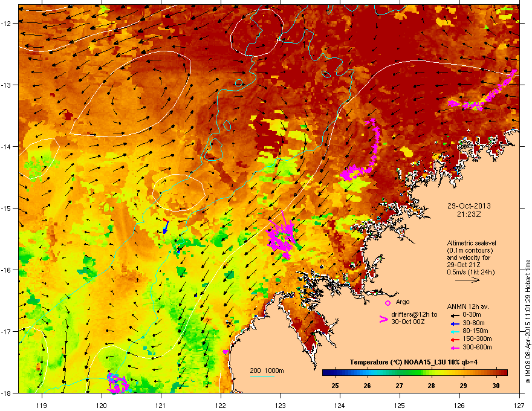Click colorbar tick label '30'
This screenshot has width=532, height=411.
pos(496,386)
